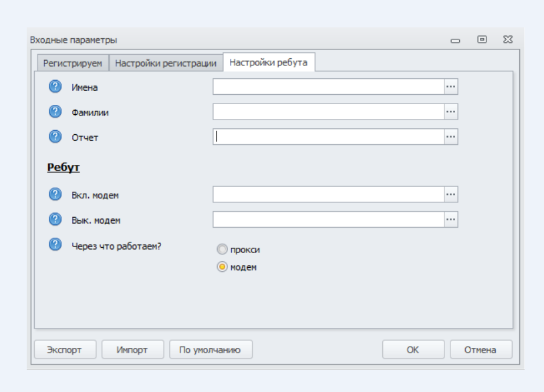544x392 pixels.
Task: Open the Настройки регистрации tab
Action: point(166,63)
